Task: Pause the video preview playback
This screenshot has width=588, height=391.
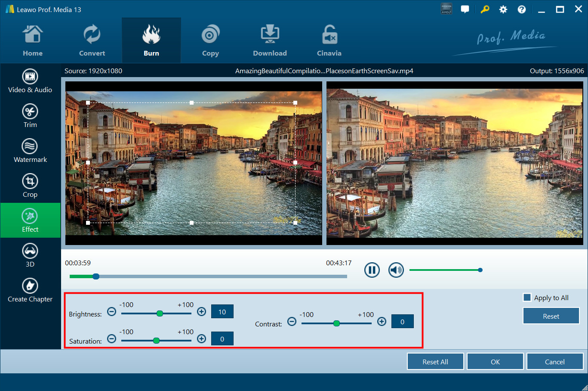Action: pos(372,270)
